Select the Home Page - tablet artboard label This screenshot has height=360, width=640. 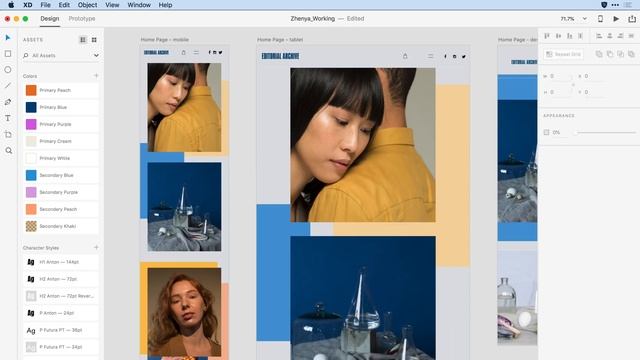(280, 40)
